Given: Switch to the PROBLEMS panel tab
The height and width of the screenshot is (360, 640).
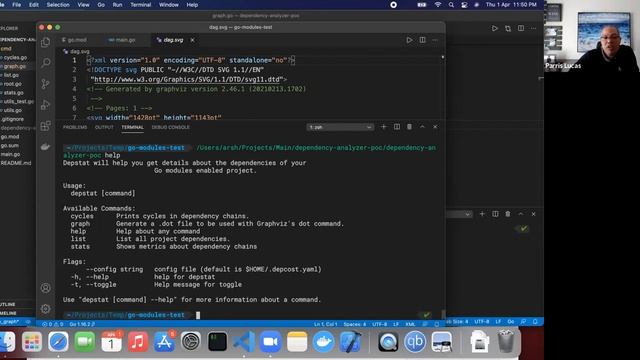Looking at the screenshot, I should 75,127.
